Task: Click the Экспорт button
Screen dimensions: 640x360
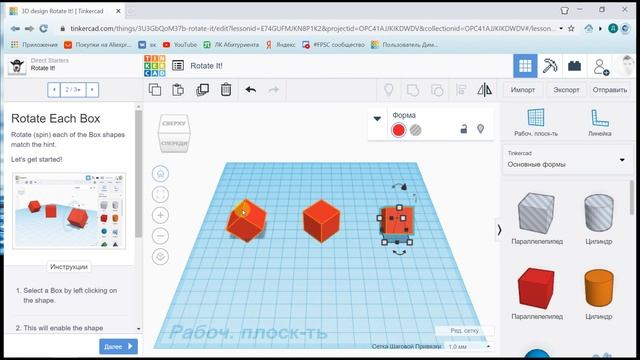Action: click(x=566, y=90)
